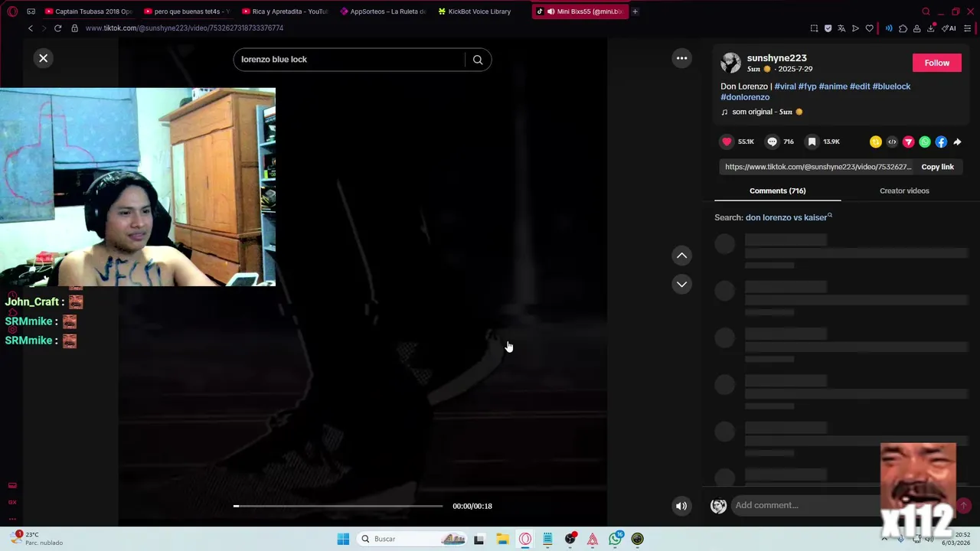Switch to Captain Tsubasa 2018 YouTube tab
980x551 pixels.
[x=89, y=11]
